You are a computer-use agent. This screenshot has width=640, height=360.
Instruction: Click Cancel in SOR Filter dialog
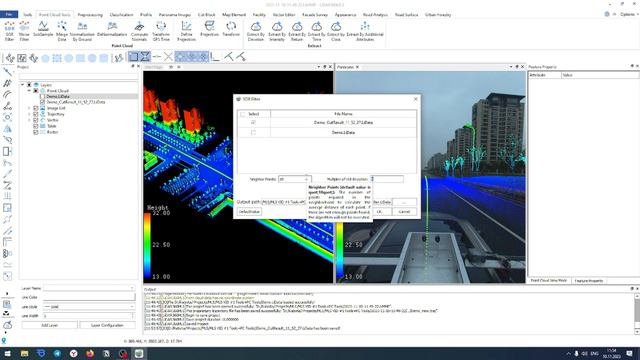[404, 212]
